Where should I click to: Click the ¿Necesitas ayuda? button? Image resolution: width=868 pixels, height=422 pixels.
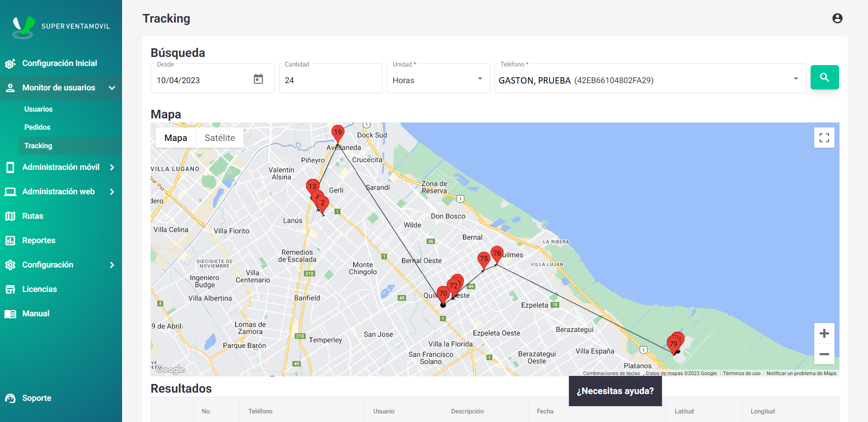pyautogui.click(x=615, y=391)
